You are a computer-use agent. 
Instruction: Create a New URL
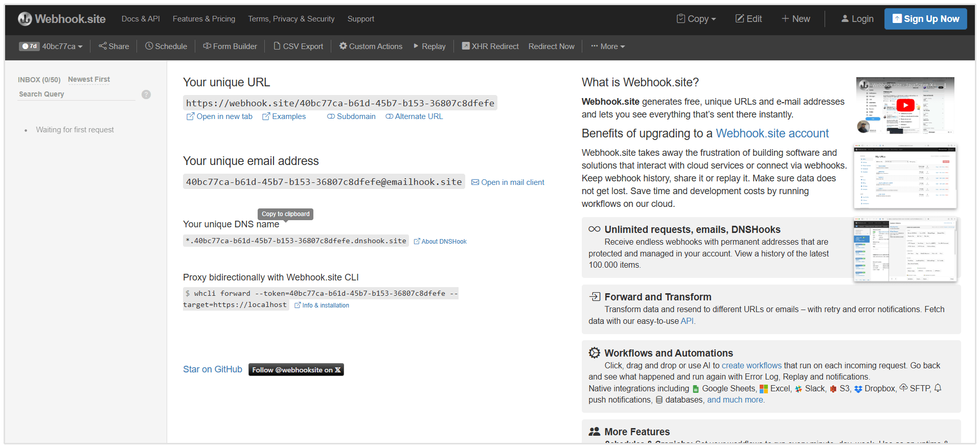point(795,19)
